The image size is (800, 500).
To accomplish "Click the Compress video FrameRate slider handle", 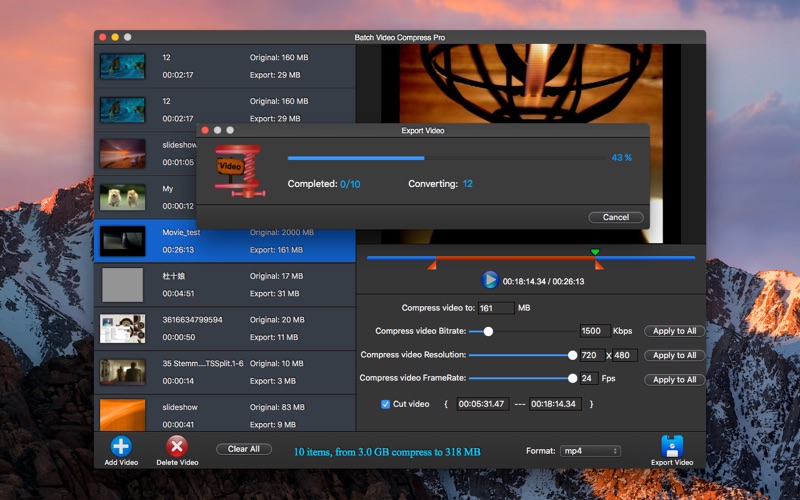I will (x=572, y=378).
